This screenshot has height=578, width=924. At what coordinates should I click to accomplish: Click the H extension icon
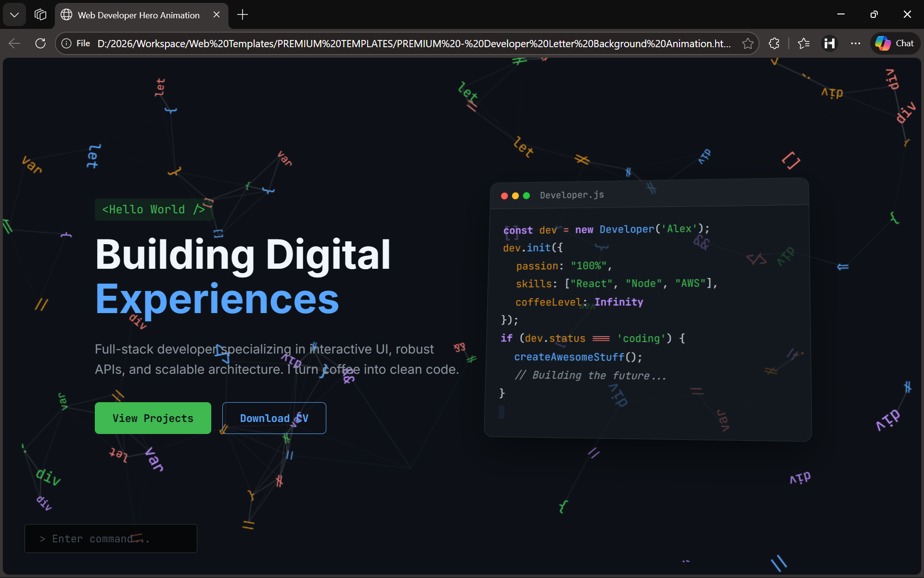pos(829,43)
